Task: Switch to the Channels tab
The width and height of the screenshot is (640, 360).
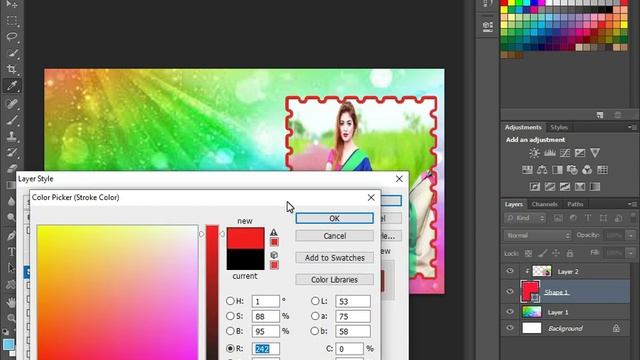Action: pos(544,204)
